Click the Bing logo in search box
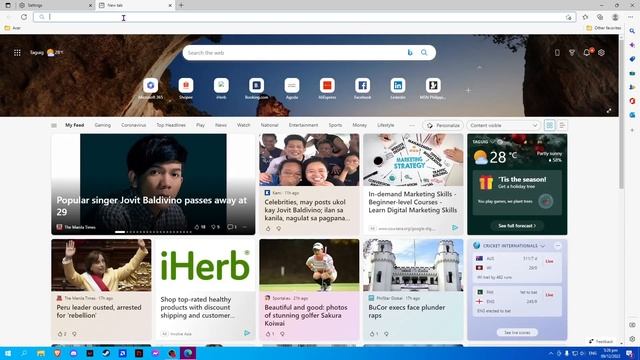 coord(410,53)
